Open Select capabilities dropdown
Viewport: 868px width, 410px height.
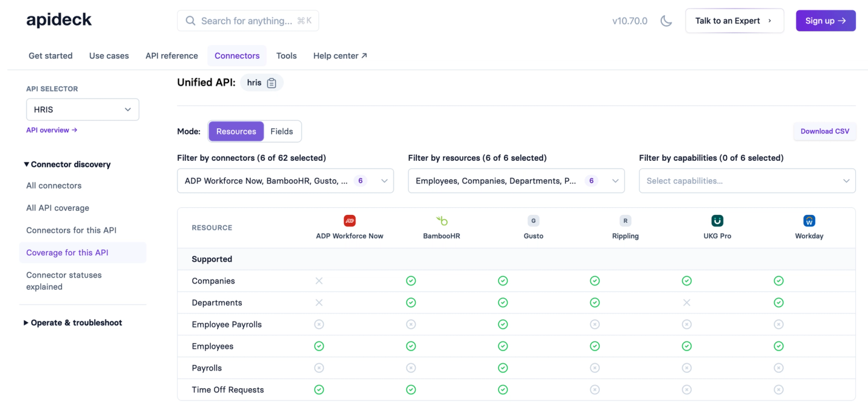point(747,181)
